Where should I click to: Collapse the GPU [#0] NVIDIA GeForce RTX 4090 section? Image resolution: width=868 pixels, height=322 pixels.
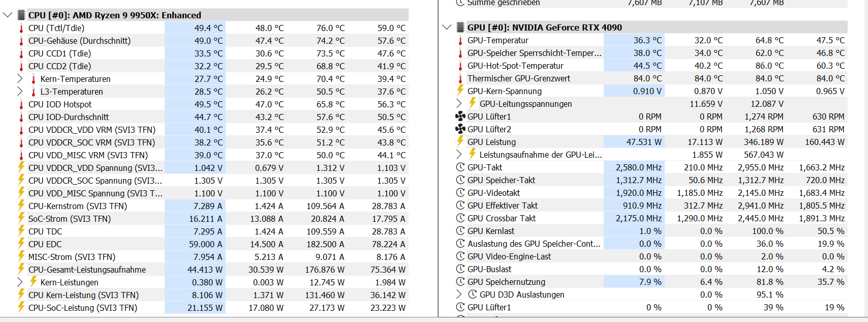point(447,27)
